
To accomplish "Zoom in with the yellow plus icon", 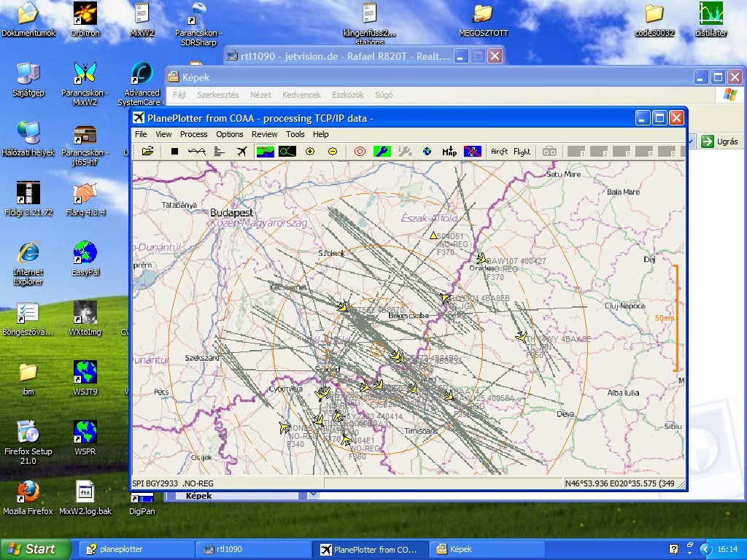I will coord(310,152).
